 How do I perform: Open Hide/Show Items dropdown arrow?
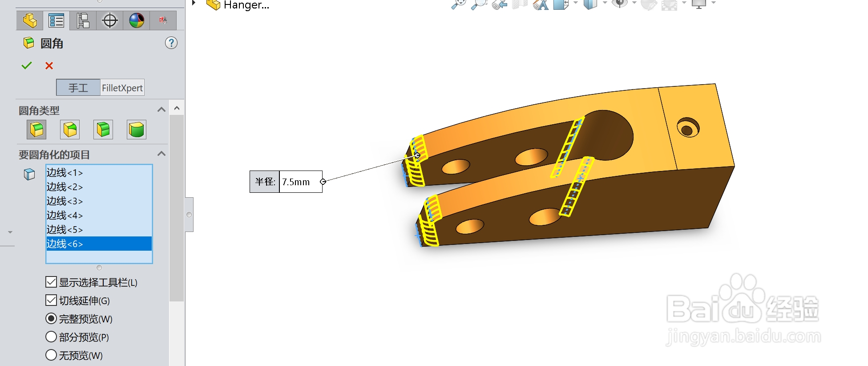634,3
